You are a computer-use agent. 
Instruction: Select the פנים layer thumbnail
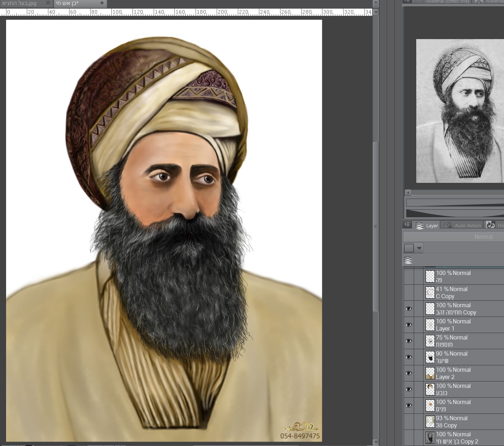pyautogui.click(x=430, y=405)
